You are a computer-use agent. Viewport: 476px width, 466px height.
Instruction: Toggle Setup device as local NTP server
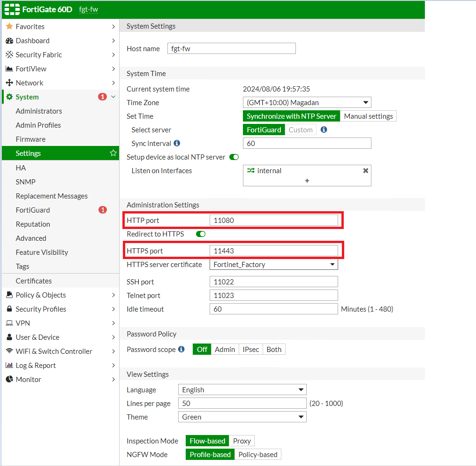click(x=234, y=157)
